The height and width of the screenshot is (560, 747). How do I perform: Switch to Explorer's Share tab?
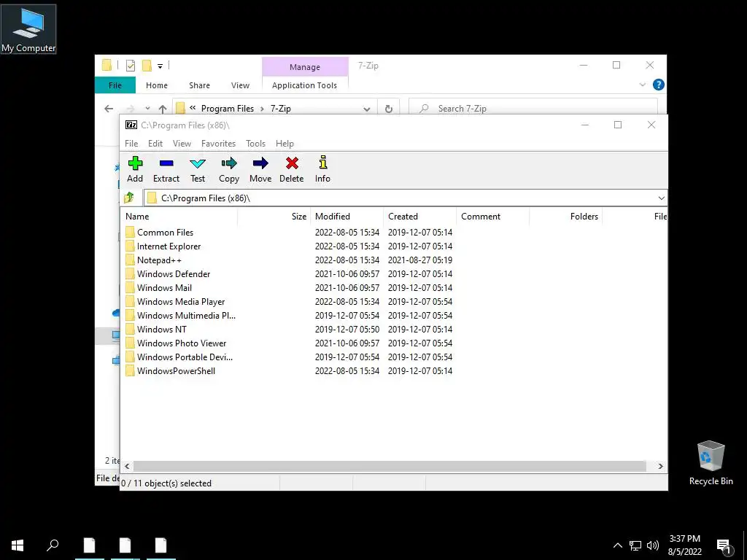[200, 85]
